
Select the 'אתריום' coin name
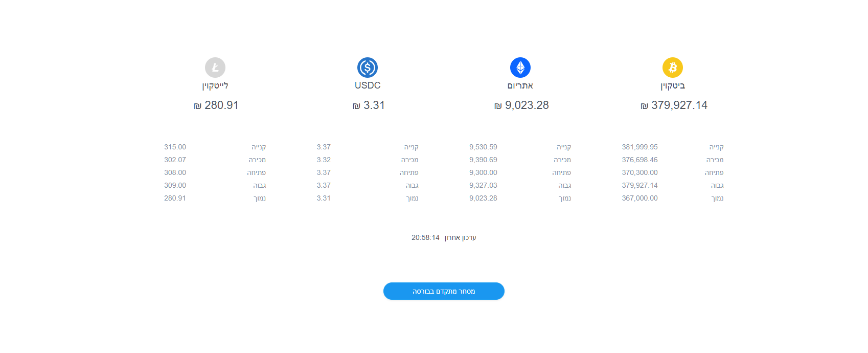(520, 85)
